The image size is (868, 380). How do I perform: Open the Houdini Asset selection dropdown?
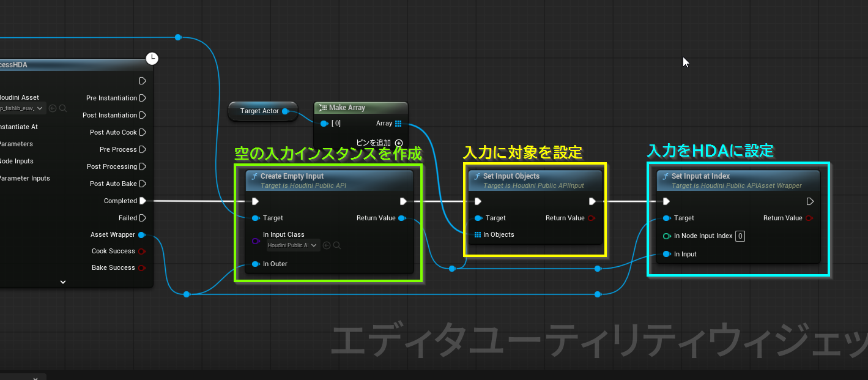[23, 108]
